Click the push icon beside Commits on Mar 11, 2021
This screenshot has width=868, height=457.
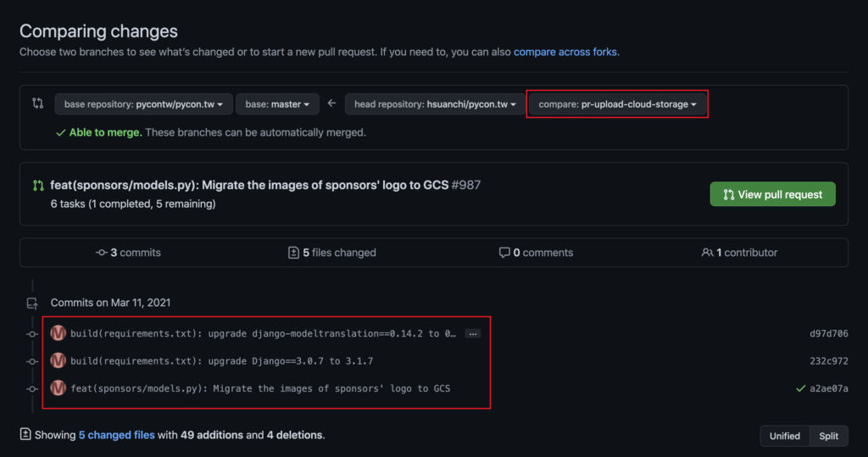click(32, 303)
